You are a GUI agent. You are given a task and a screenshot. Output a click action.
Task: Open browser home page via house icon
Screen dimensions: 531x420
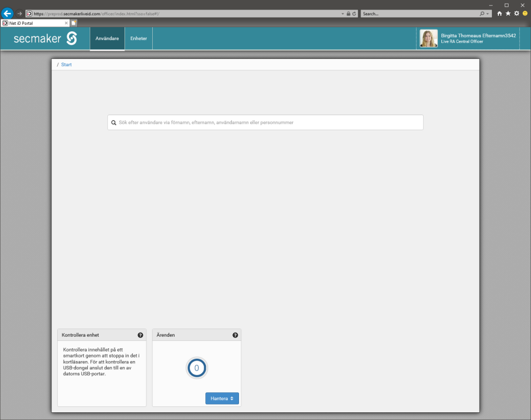tap(500, 13)
